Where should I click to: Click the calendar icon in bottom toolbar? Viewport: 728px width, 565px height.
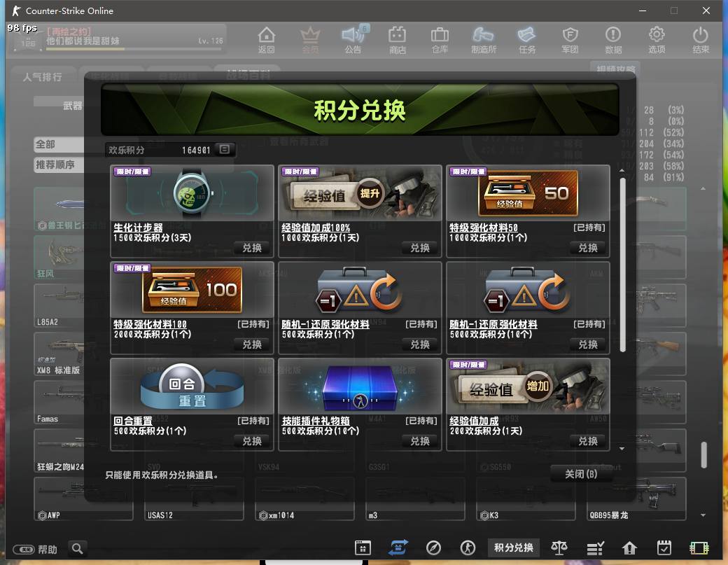(363, 547)
